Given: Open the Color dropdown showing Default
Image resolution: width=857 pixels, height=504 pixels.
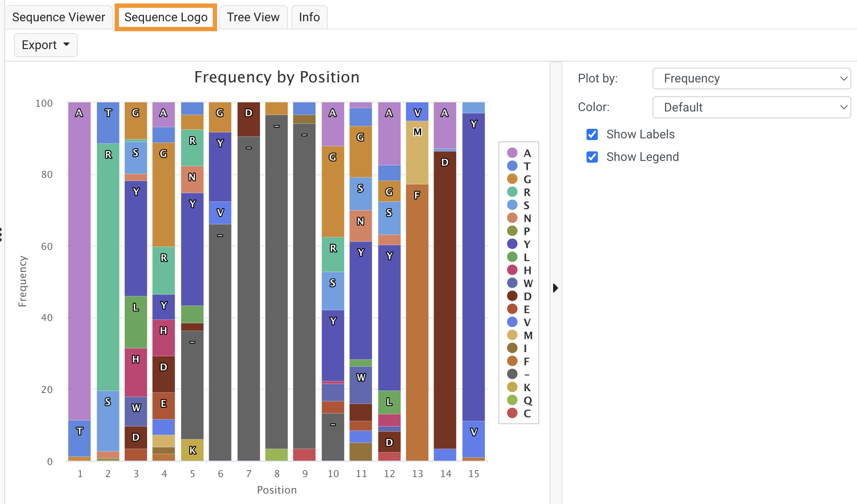Looking at the screenshot, I should 752,107.
